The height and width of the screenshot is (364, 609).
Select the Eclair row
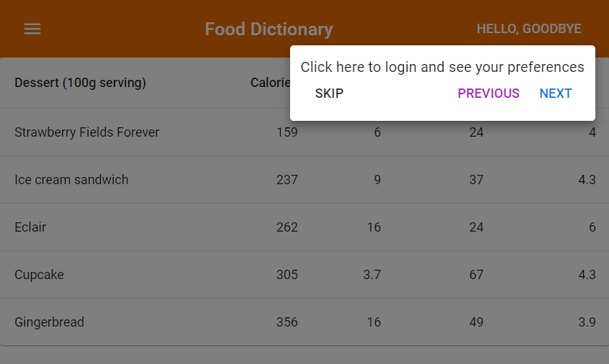30,227
